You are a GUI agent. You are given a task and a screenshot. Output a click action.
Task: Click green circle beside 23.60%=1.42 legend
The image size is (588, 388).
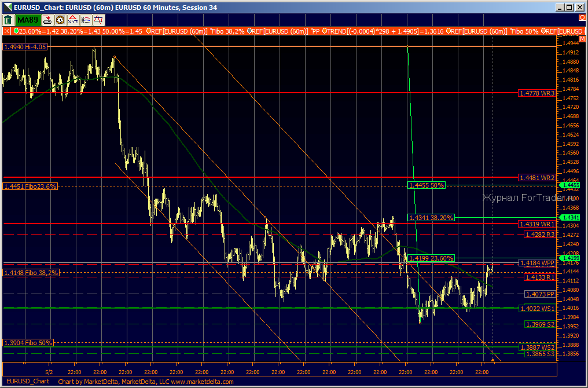[x=16, y=31]
